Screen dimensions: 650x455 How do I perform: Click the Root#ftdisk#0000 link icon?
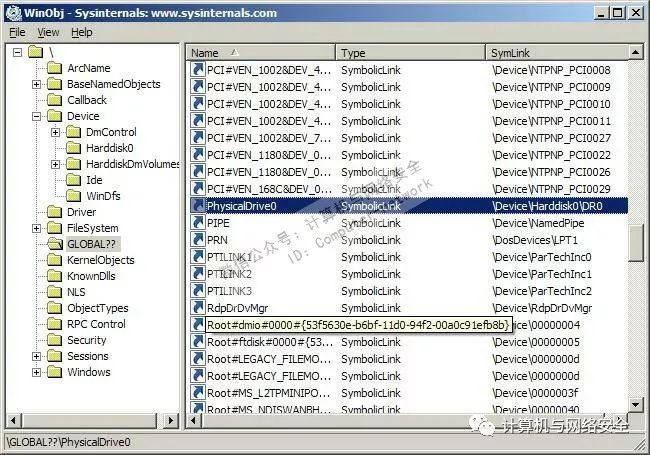pos(198,341)
